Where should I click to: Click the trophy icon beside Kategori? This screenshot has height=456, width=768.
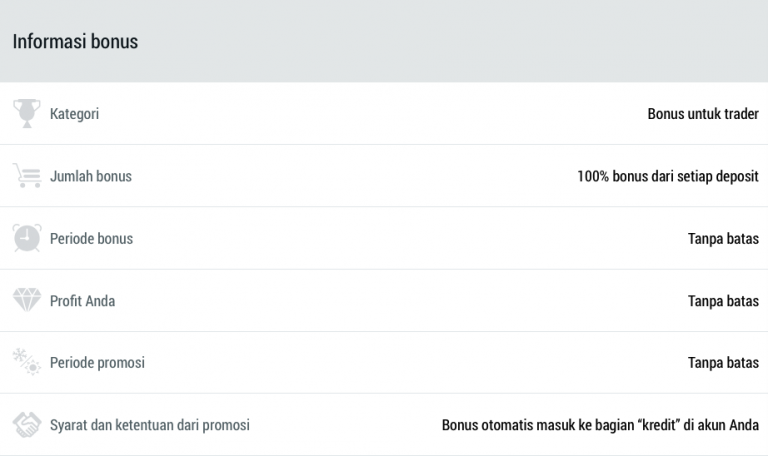26,113
